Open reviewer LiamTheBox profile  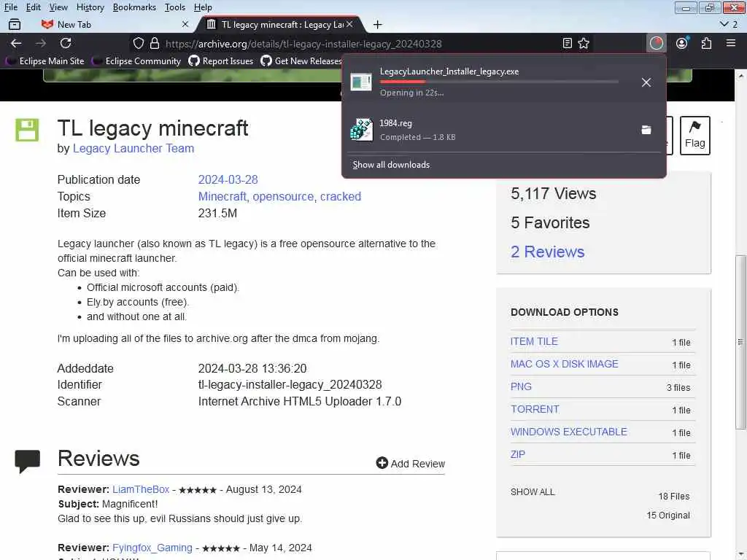[x=141, y=489]
